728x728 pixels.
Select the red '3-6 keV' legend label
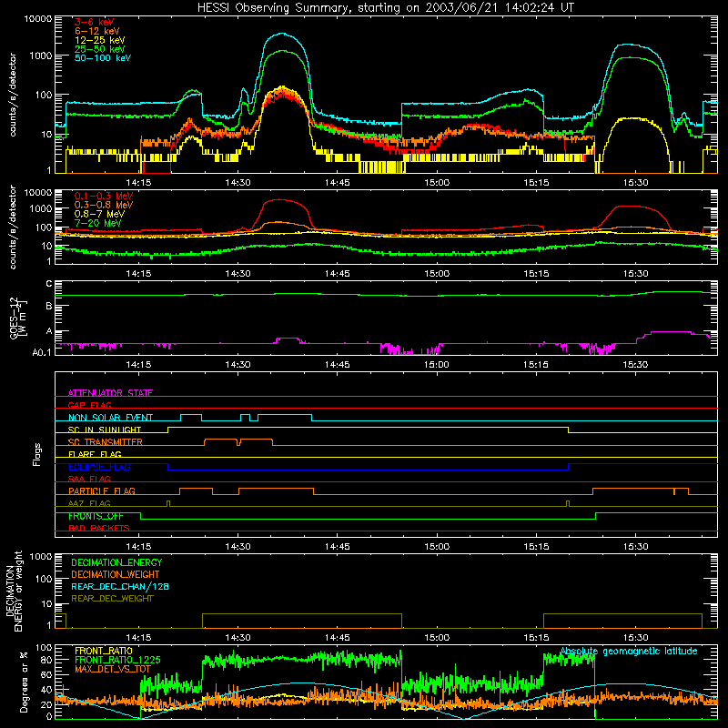(x=94, y=22)
